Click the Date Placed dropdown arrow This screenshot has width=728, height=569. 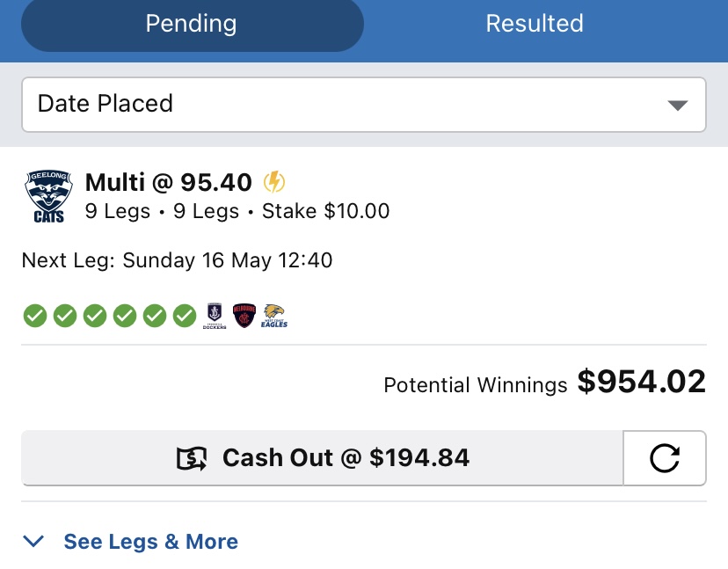click(x=676, y=106)
